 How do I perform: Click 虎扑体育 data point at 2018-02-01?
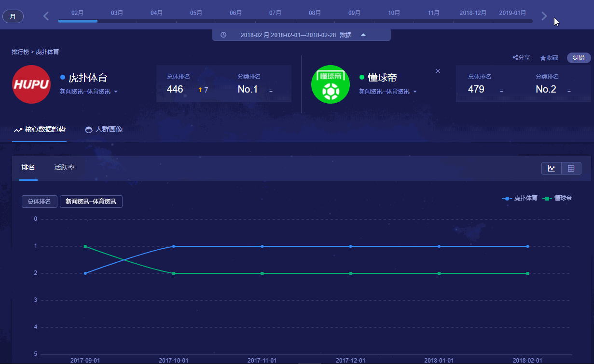527,246
